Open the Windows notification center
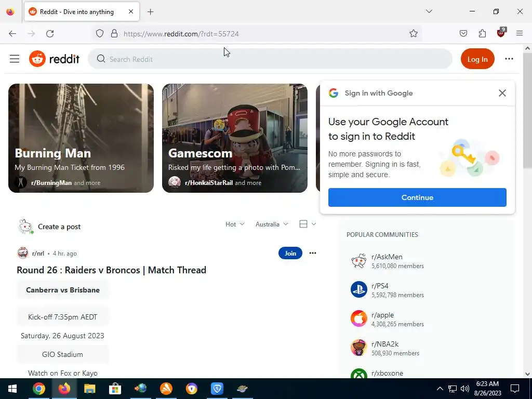Screen dimensions: 532x399 click(x=515, y=389)
